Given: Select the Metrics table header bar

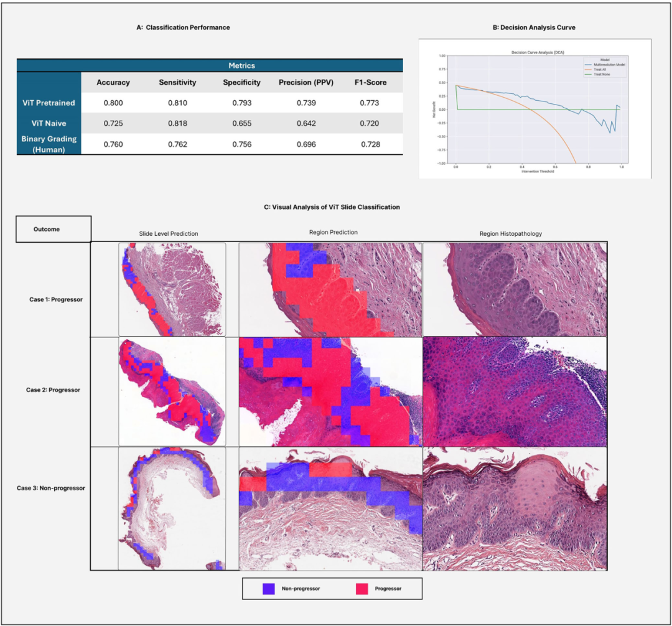Looking at the screenshot, I should (241, 65).
